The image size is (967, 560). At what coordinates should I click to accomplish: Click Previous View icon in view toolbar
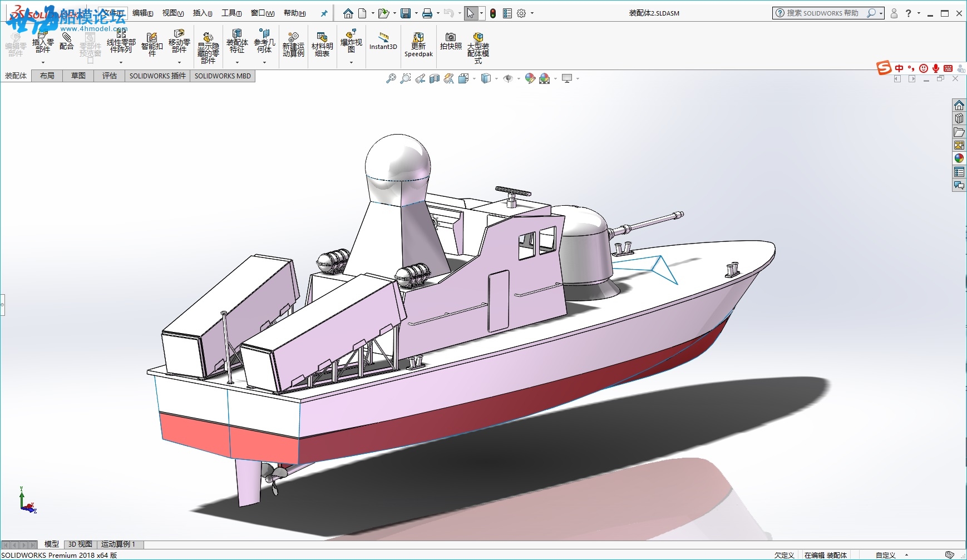coord(420,78)
